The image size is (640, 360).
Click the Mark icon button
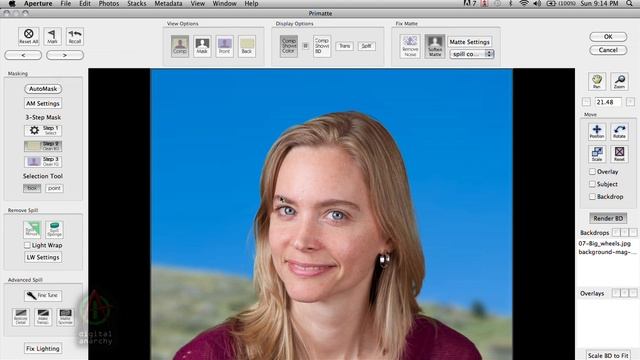52,36
